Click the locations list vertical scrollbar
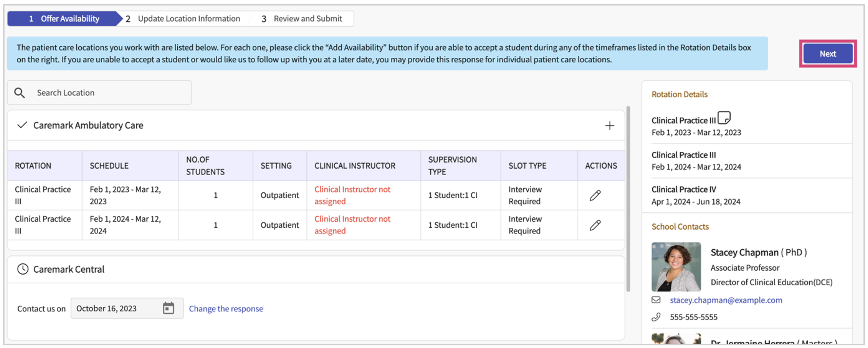 628,199
